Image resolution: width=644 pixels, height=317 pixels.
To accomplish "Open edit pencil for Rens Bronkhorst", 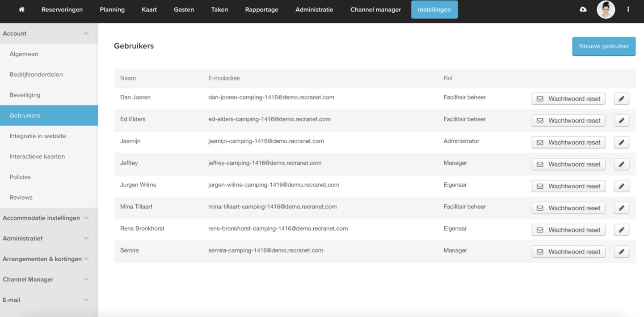I will point(621,230).
